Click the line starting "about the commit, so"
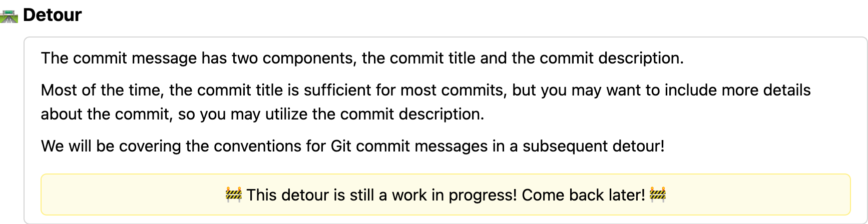 262,114
